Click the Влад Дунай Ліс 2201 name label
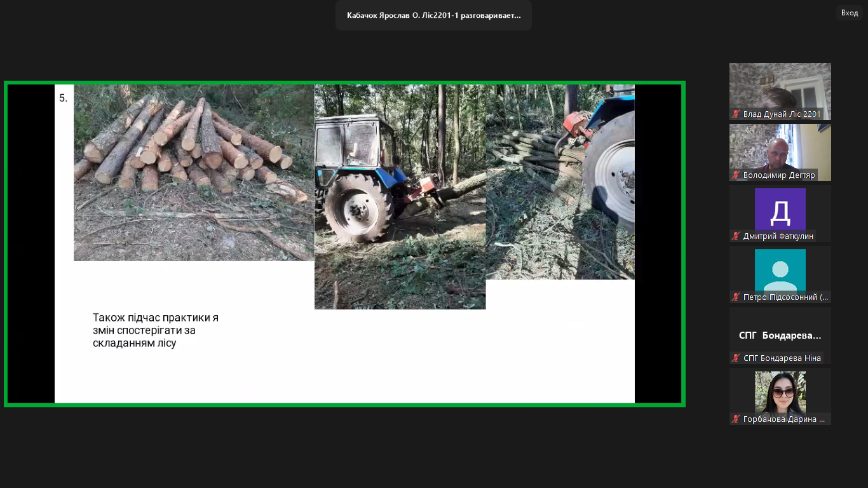This screenshot has width=868, height=488. (x=782, y=114)
